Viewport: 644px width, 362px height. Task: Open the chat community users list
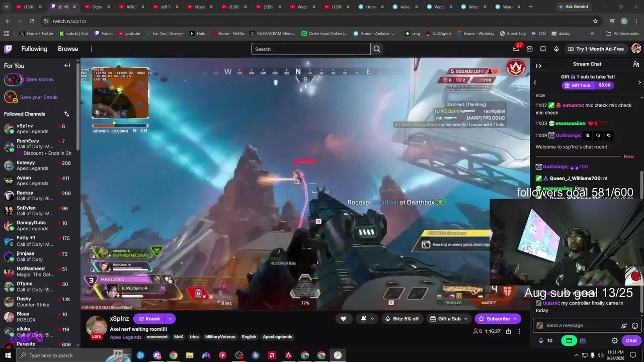pyautogui.click(x=636, y=64)
